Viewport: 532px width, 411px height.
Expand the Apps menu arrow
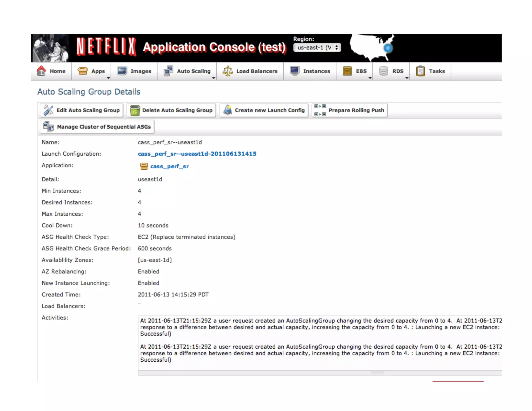pos(108,78)
